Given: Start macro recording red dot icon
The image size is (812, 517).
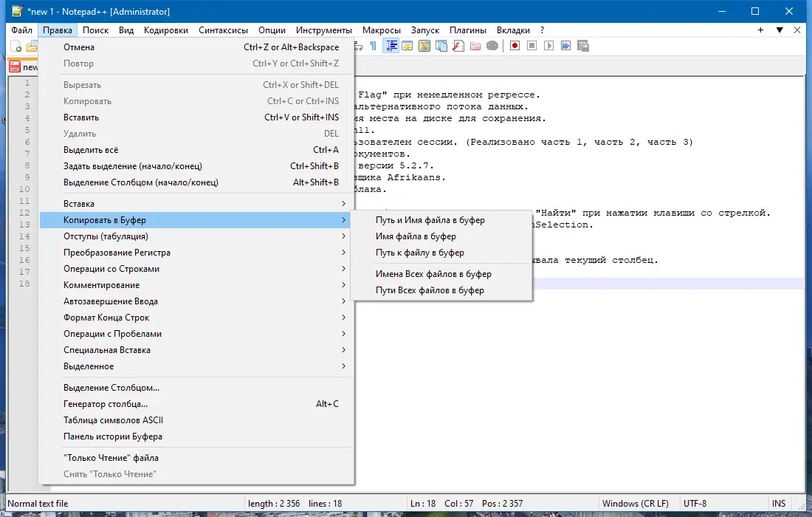Looking at the screenshot, I should tap(515, 46).
